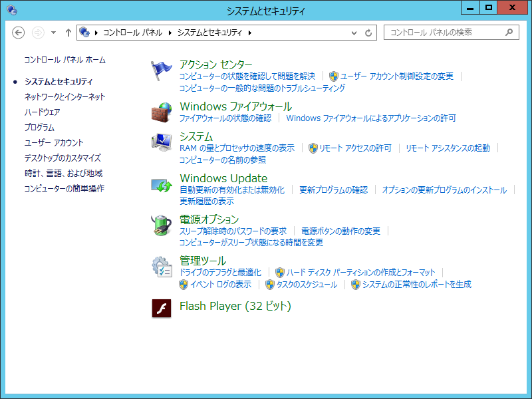532x399 pixels.
Task: Open ユーザー アカウント category in sidebar
Action: pos(54,143)
